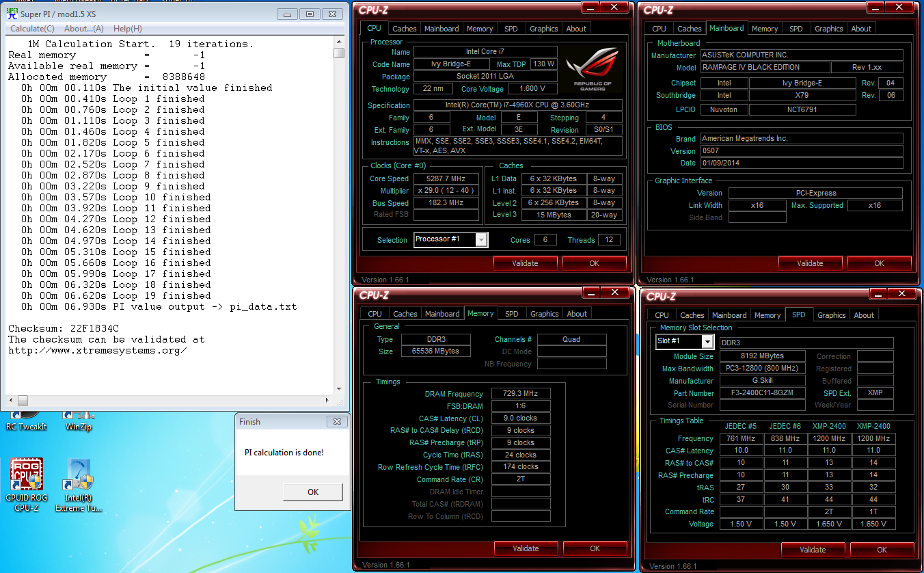This screenshot has height=573, width=924.
Task: Click OK in the Memory window
Action: coord(595,548)
